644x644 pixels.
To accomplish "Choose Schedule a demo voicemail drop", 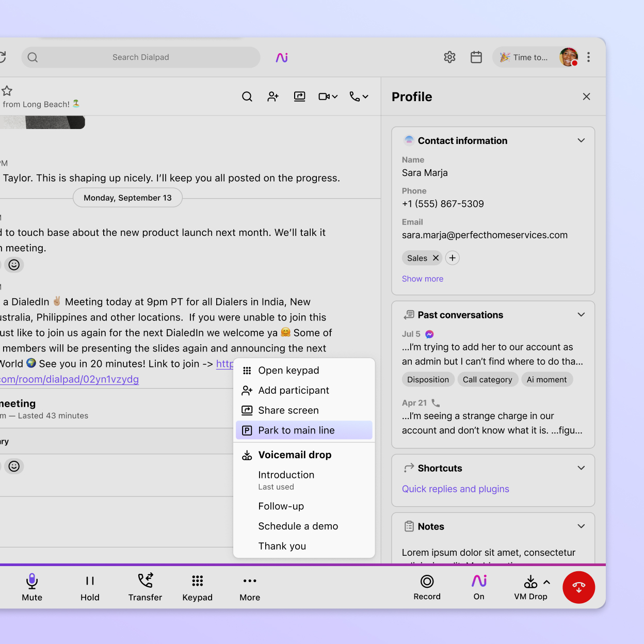I will 298,526.
